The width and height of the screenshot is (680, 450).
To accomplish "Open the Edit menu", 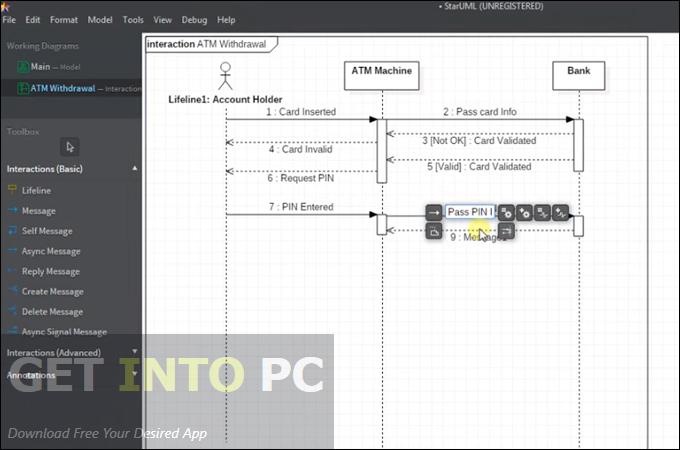I will (33, 20).
